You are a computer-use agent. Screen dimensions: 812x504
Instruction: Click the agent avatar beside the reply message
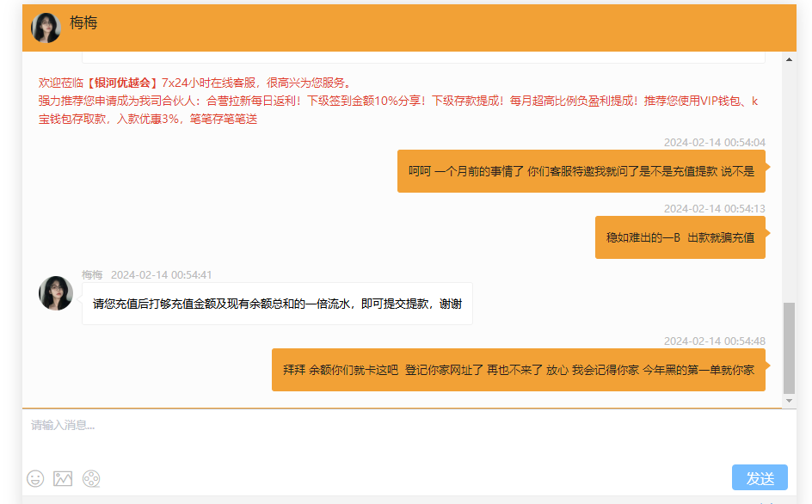point(56,293)
